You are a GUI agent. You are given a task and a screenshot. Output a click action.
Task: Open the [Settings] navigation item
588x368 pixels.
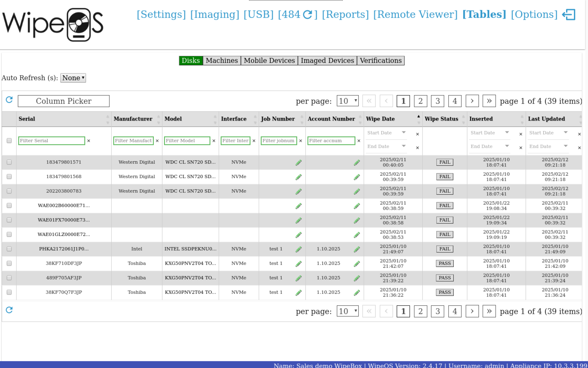[161, 15]
